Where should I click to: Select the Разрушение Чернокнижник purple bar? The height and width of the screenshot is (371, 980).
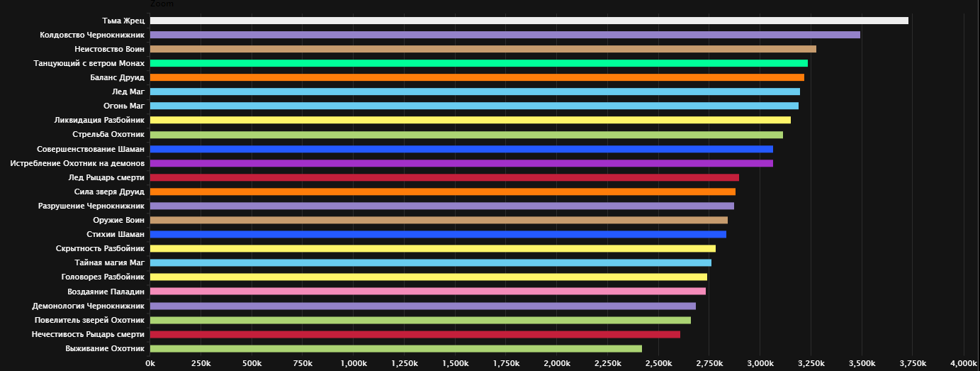(442, 206)
